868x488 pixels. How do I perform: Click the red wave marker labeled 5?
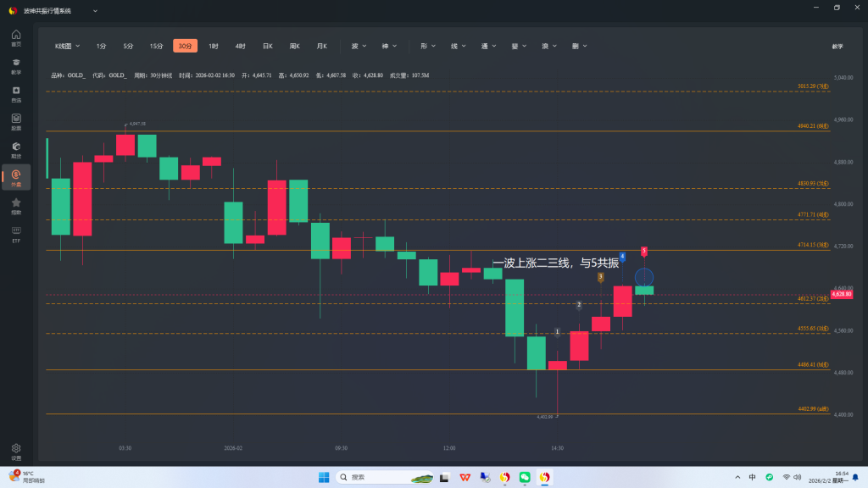pyautogui.click(x=644, y=252)
